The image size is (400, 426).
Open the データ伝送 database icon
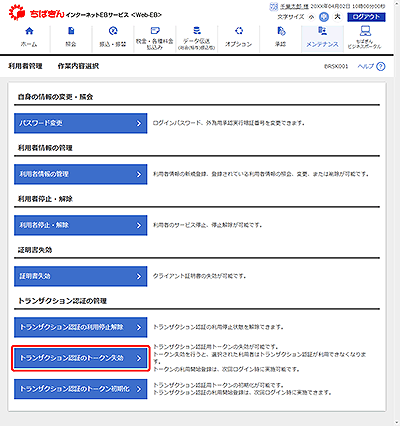point(197,31)
